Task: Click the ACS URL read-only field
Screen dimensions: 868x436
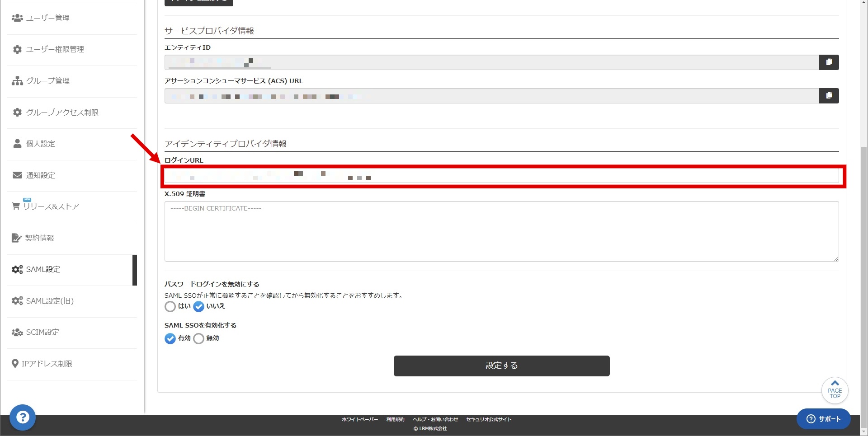Action: pos(492,96)
